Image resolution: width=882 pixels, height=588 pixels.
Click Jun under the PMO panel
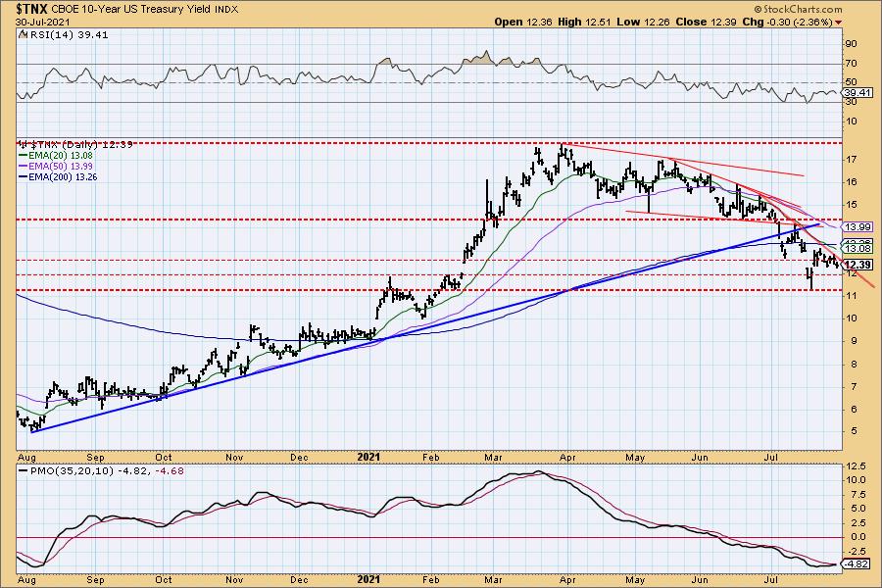(x=699, y=579)
